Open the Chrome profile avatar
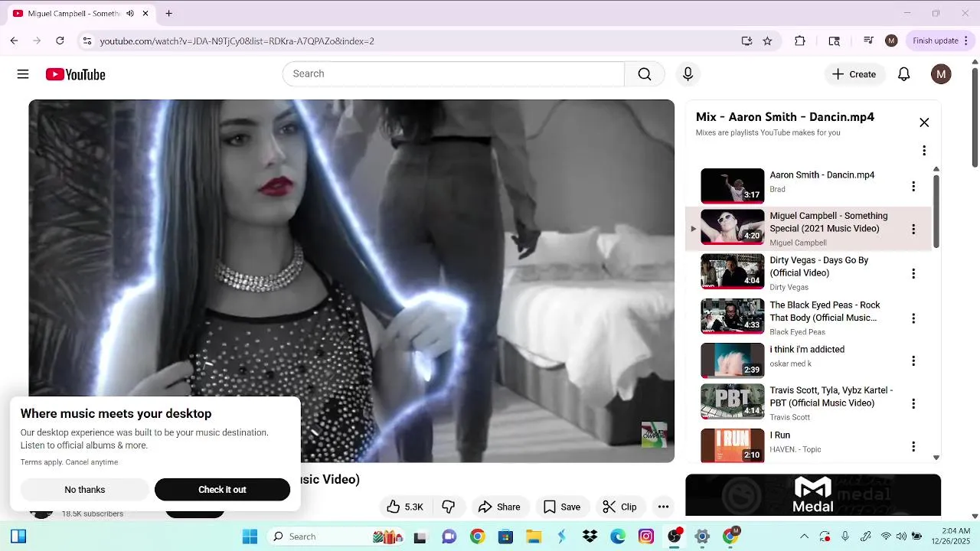The image size is (980, 551). pyautogui.click(x=891, y=41)
